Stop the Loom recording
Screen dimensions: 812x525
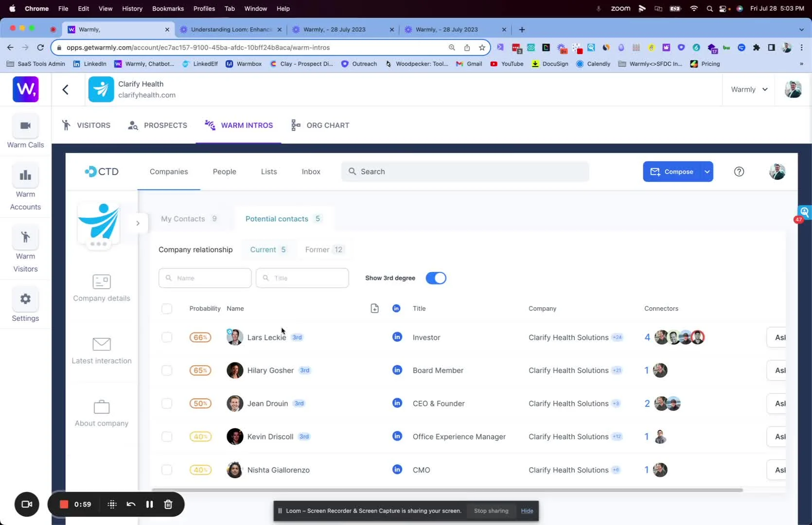pyautogui.click(x=64, y=504)
